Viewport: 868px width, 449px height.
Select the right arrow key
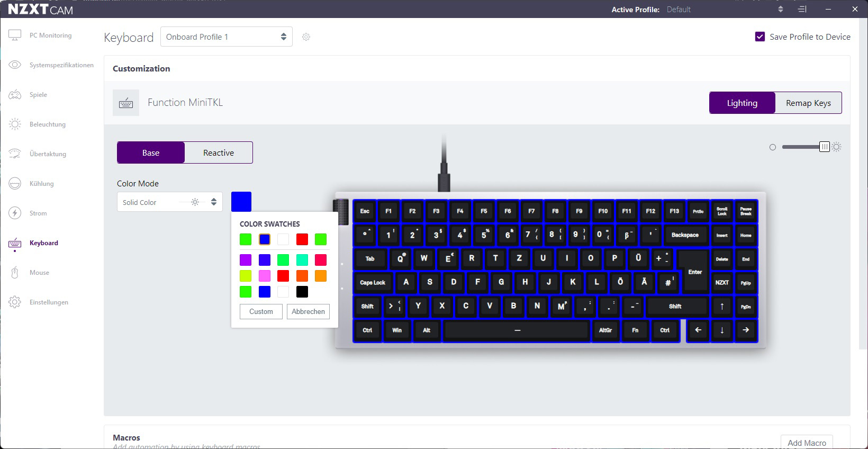point(746,330)
